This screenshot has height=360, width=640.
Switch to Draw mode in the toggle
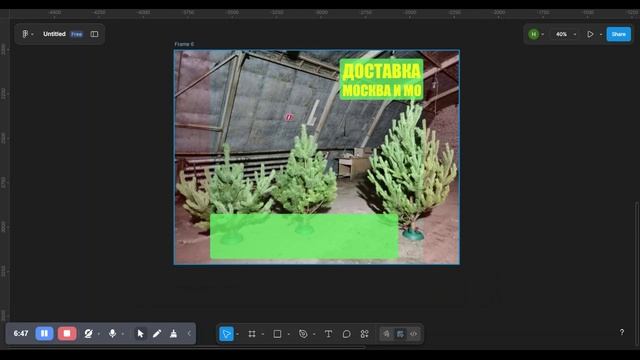pos(386,334)
